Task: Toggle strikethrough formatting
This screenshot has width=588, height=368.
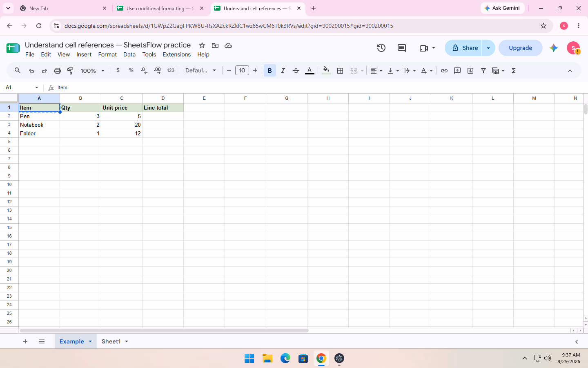Action: 296,71
